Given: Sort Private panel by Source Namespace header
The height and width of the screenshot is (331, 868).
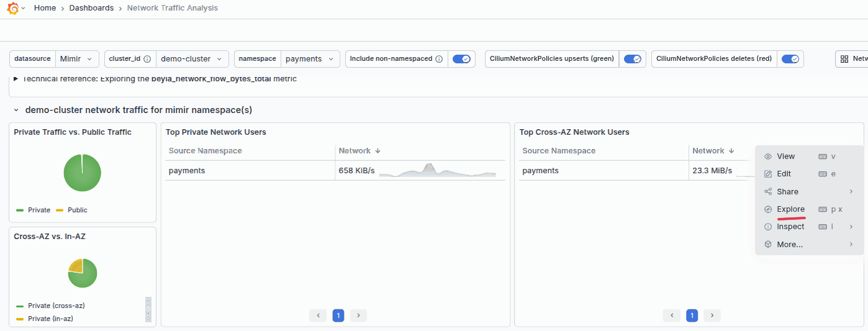Looking at the screenshot, I should click(x=206, y=151).
